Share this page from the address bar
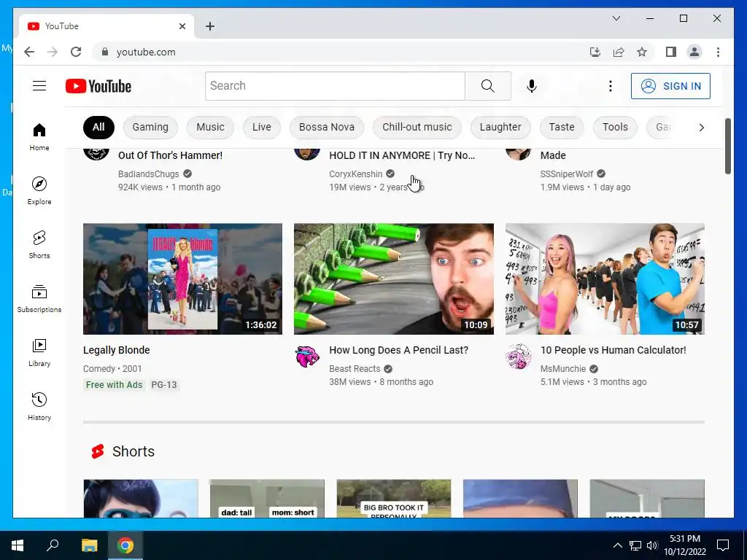 tap(619, 52)
